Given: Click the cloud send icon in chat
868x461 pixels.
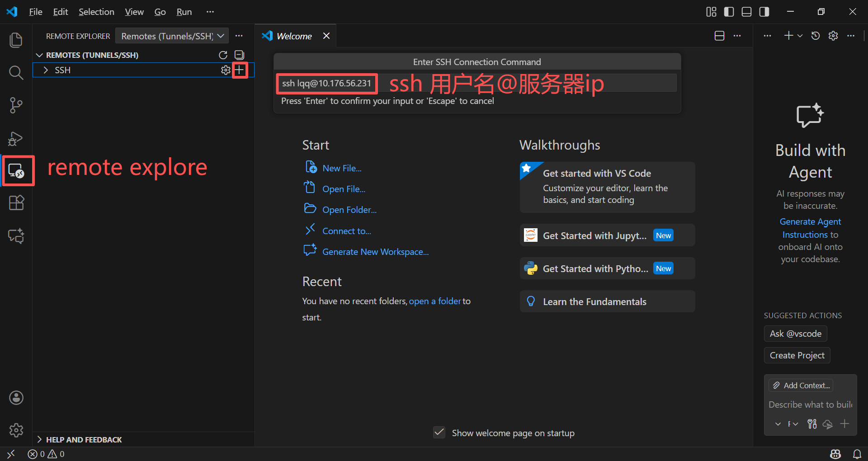Looking at the screenshot, I should [827, 424].
